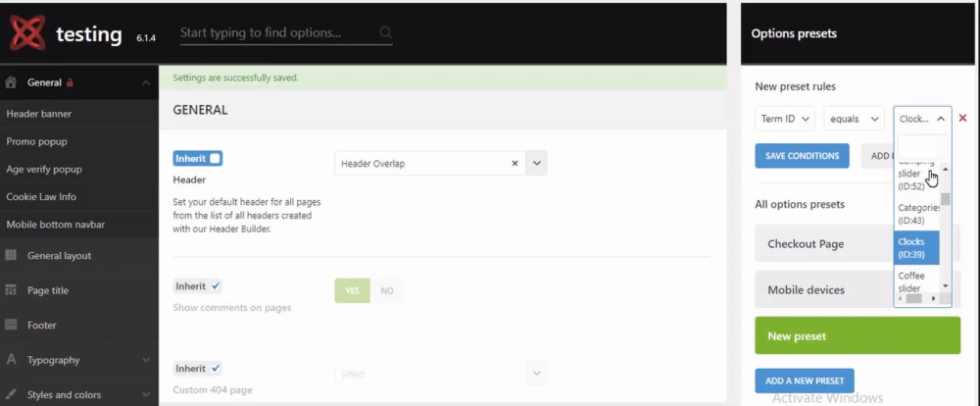Open the Header Overlap dropdown arrow
This screenshot has width=980, height=406.
(536, 163)
